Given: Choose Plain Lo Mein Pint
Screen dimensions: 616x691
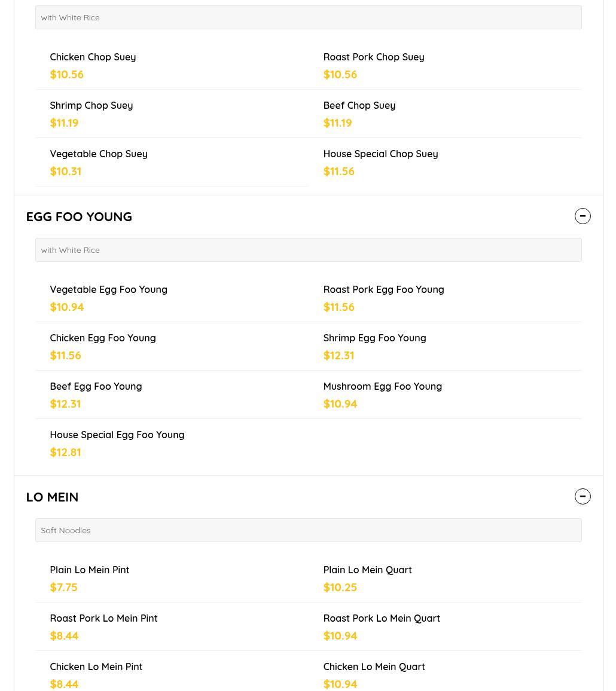Looking at the screenshot, I should pyautogui.click(x=89, y=570).
